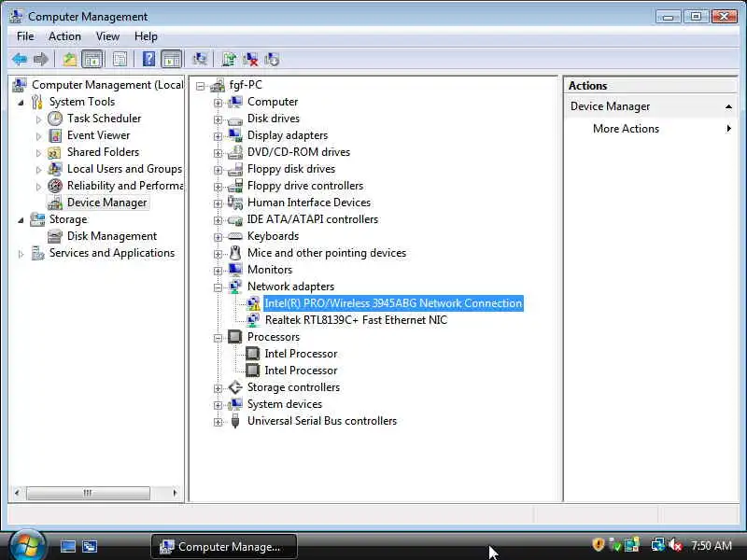Expand the Shared Folders node
Viewport: 747px width, 560px height.
point(38,153)
